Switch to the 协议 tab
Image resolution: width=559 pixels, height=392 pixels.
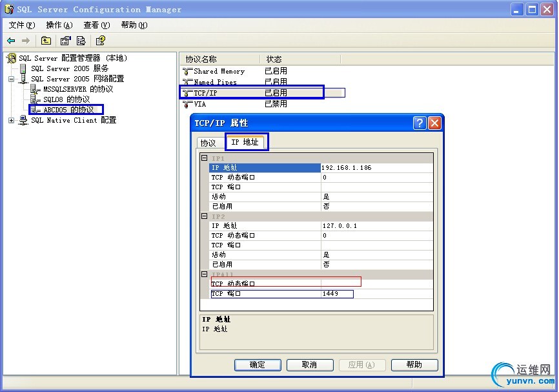click(x=208, y=143)
